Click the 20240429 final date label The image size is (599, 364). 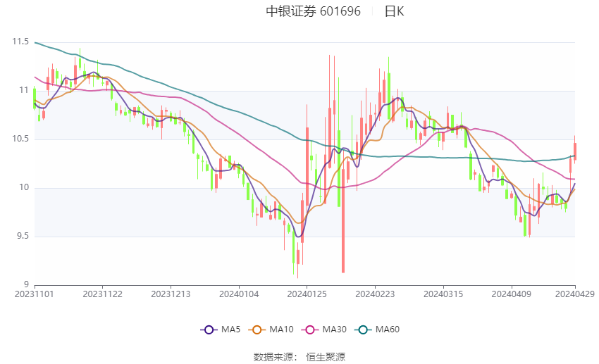point(575,294)
